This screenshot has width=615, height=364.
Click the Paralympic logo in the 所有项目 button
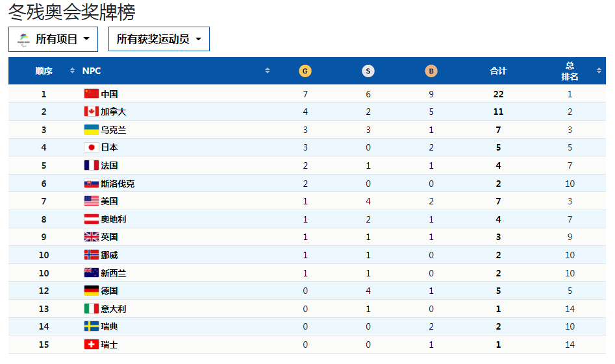[x=24, y=40]
